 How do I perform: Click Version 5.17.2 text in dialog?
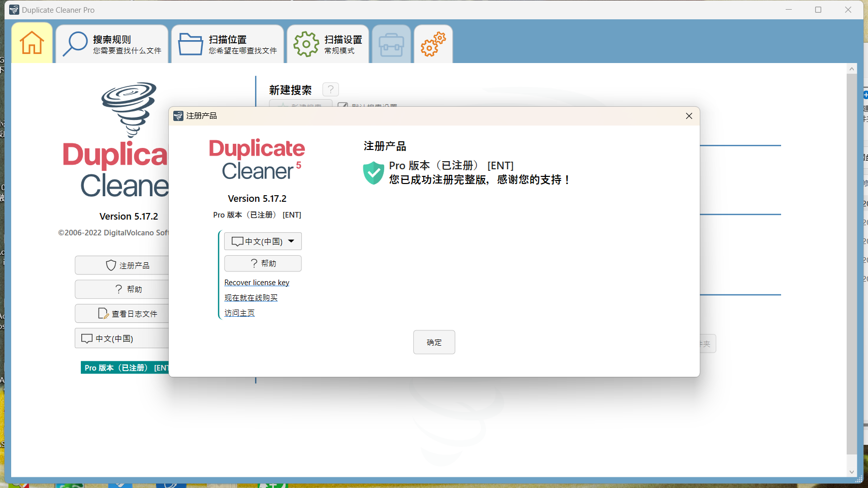click(x=257, y=199)
